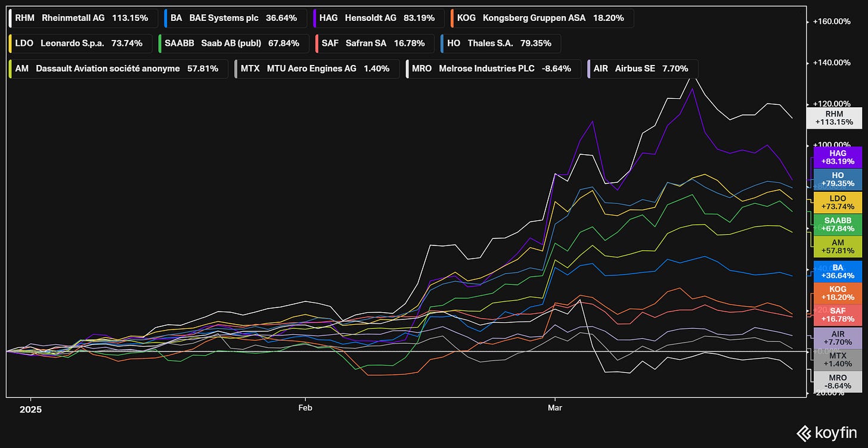
Task: Select the KOG Kongsberg Gruppen ASA legend chip
Action: pos(541,18)
